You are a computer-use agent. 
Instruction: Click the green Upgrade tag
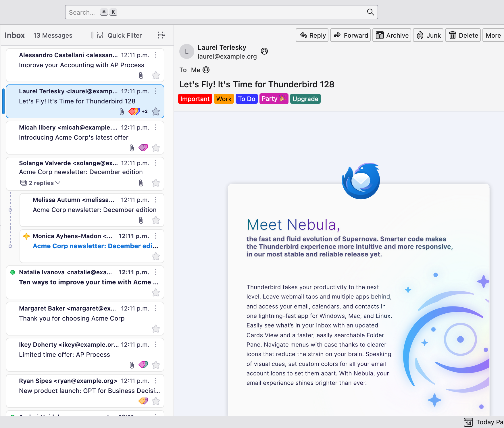(305, 99)
